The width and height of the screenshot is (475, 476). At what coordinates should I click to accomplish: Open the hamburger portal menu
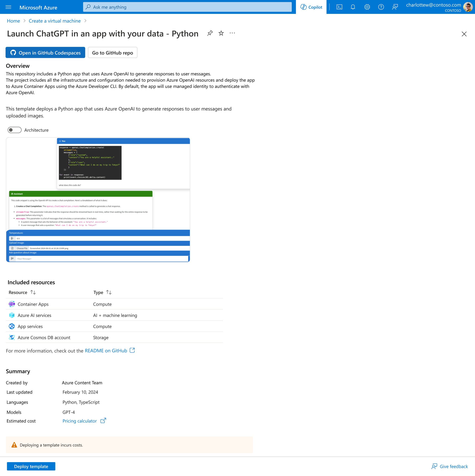[8, 7]
